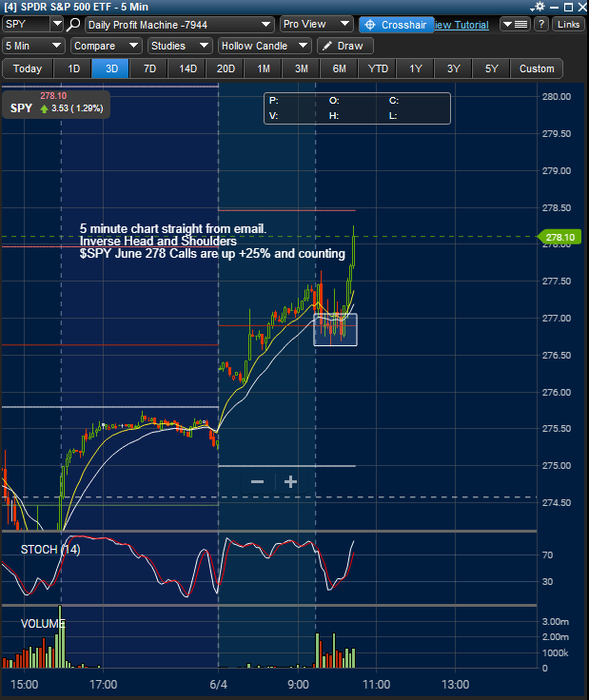This screenshot has height=700, width=589.
Task: Open the Pro View dropdown
Action: 317,24
